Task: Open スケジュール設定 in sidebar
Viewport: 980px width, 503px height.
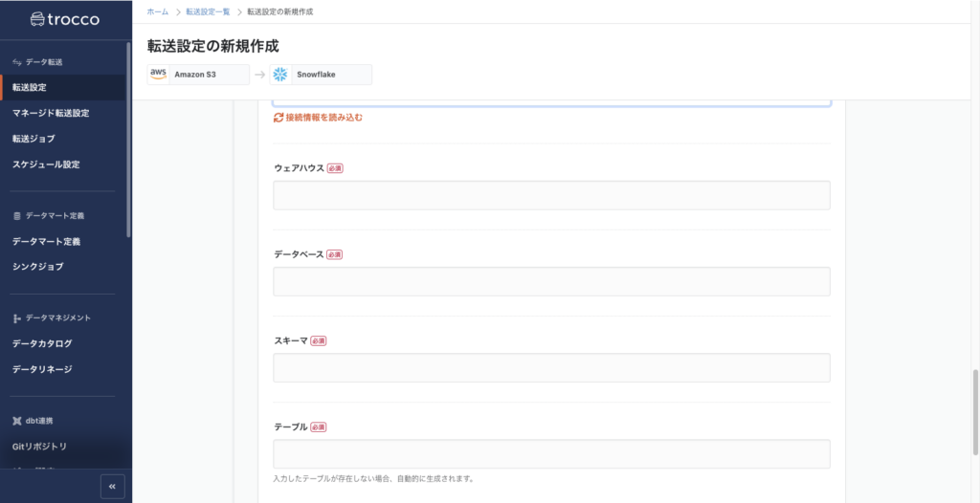Action: tap(46, 164)
